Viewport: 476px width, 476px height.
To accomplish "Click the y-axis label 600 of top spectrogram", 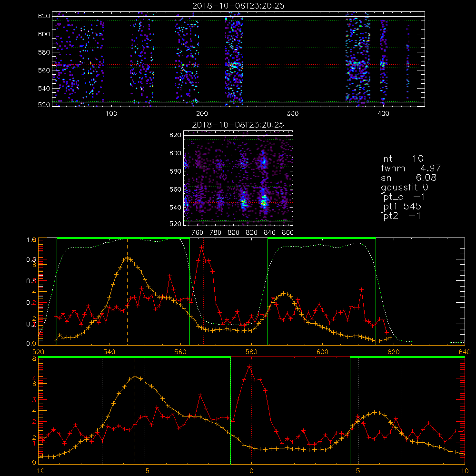I will (x=44, y=34).
